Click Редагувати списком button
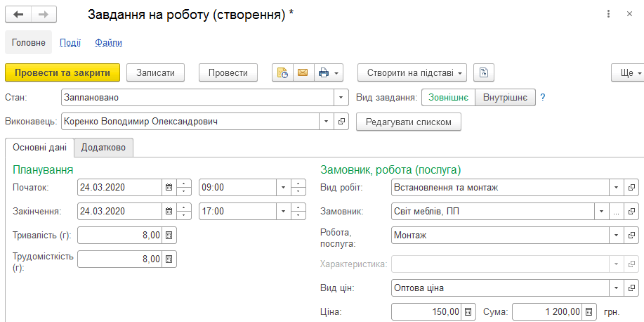The height and width of the screenshot is (322, 644). [409, 122]
